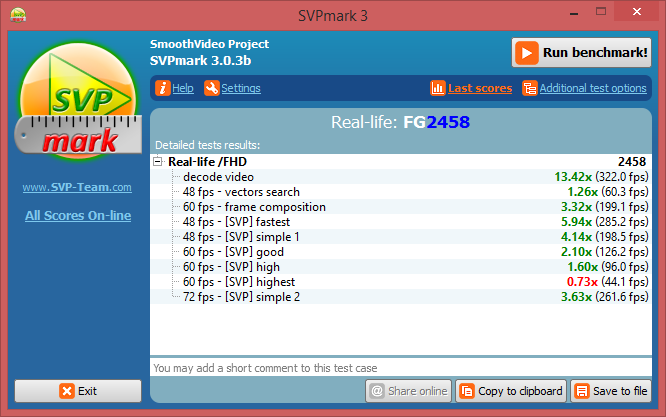The height and width of the screenshot is (417, 666).
Task: Select 60 fps - [SVP] high row
Action: [401, 267]
